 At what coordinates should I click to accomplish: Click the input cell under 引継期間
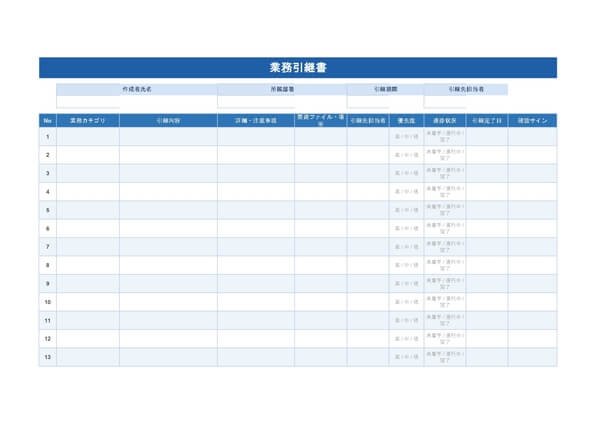(382, 101)
